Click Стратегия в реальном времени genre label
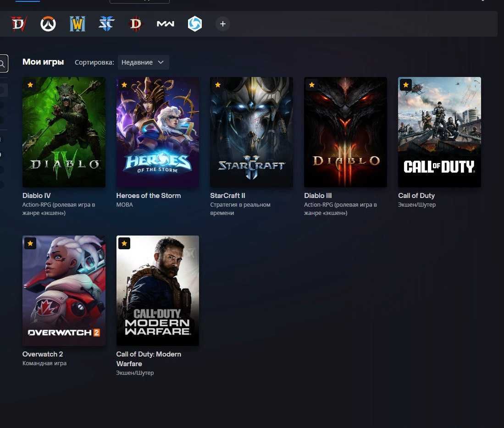Image resolution: width=504 pixels, height=428 pixels. click(x=240, y=209)
